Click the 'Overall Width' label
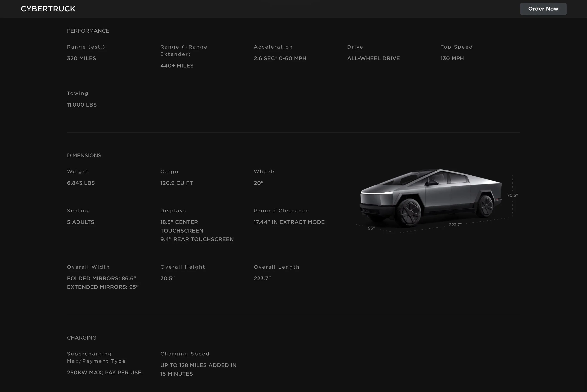587x392 pixels. pyautogui.click(x=88, y=267)
